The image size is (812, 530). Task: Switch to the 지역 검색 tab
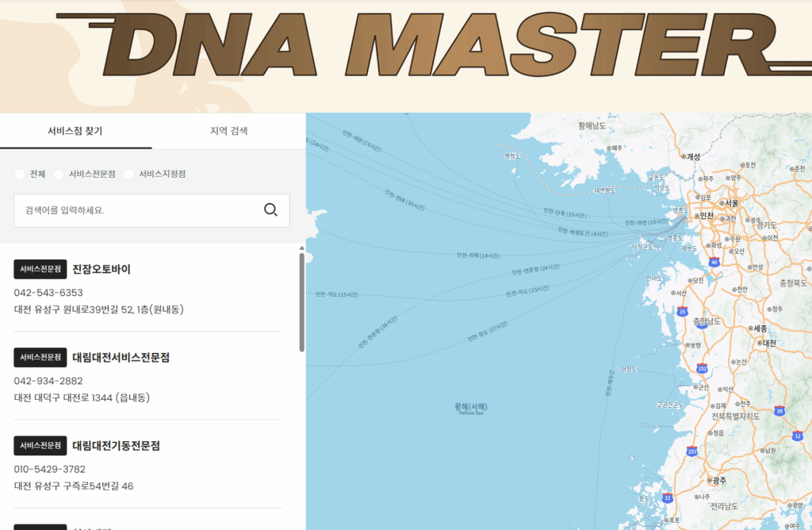pyautogui.click(x=228, y=131)
